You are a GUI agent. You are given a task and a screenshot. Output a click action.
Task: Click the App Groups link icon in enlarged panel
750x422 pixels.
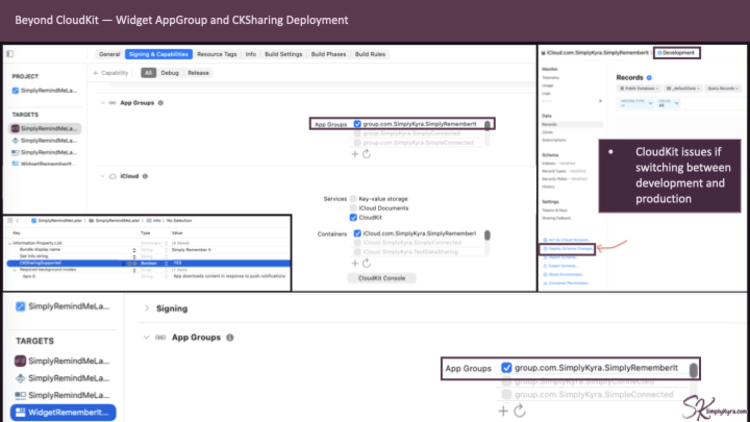click(x=160, y=337)
